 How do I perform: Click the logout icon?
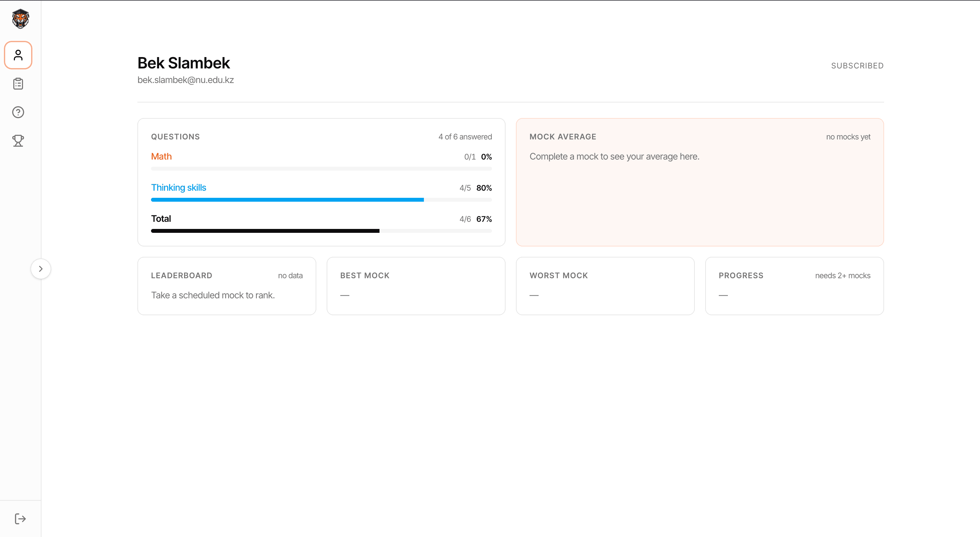(x=20, y=519)
